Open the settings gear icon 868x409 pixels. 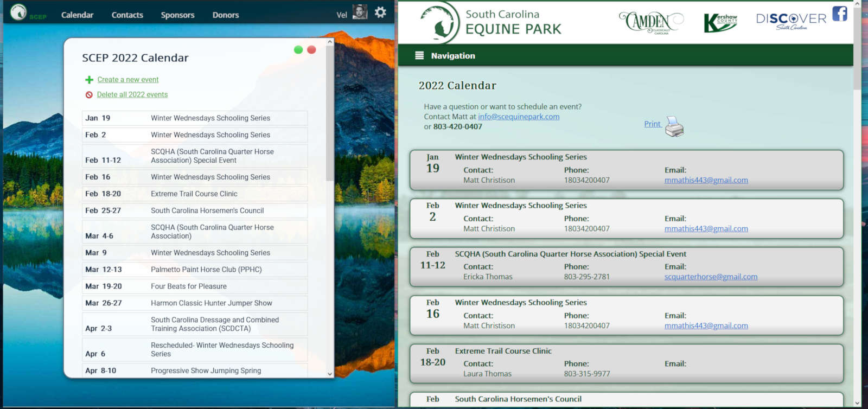pos(380,12)
